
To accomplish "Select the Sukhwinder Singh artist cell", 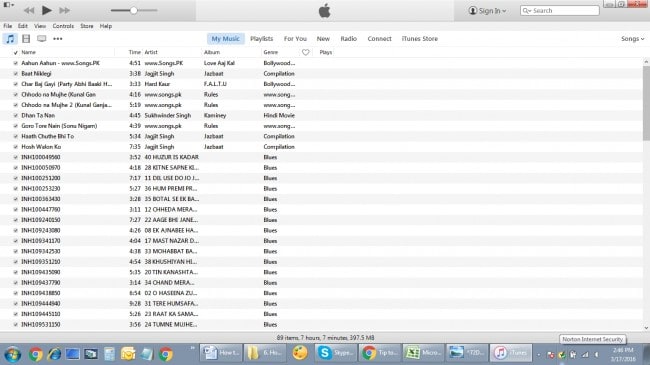I will click(x=168, y=115).
